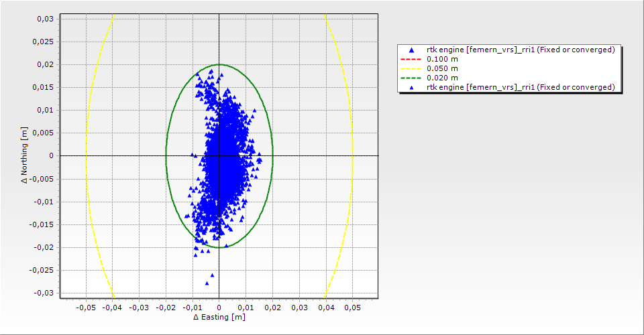Click the large blue triangle marker in the first legend entry

click(411, 50)
